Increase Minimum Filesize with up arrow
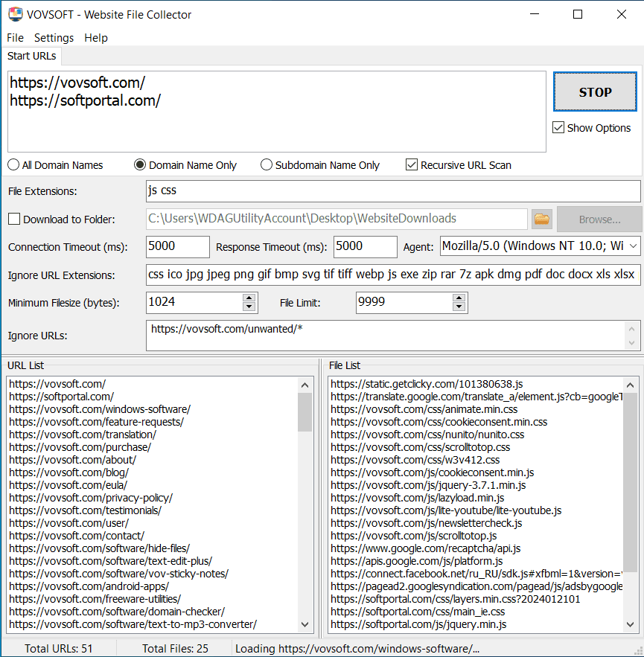This screenshot has width=644, height=657. tap(249, 298)
